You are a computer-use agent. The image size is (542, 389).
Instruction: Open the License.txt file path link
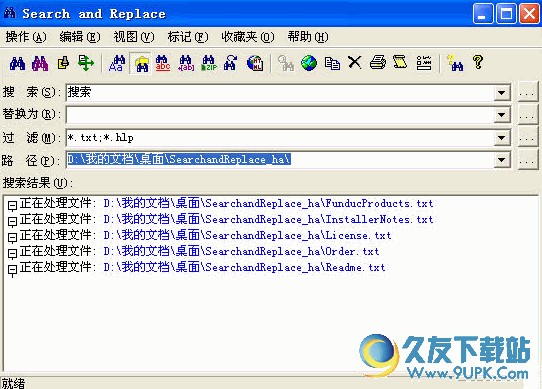point(247,235)
